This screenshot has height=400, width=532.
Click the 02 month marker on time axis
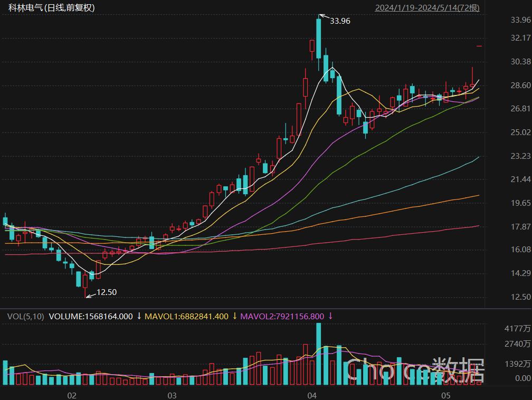72,395
